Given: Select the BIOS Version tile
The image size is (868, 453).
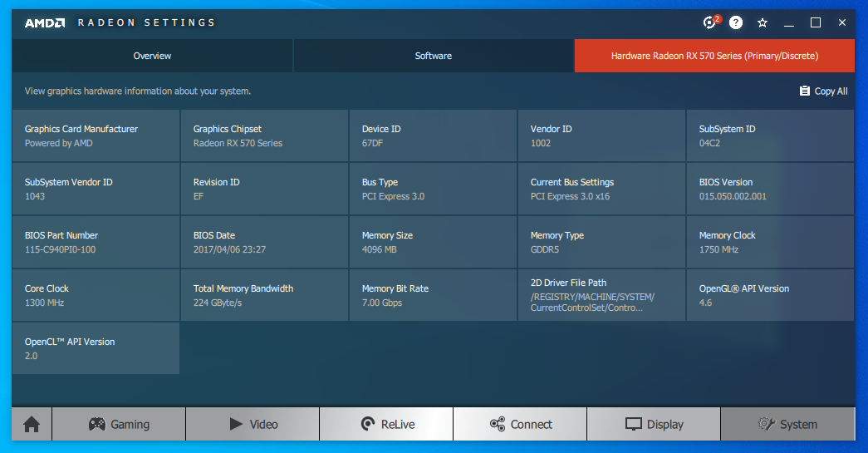Looking at the screenshot, I should point(769,189).
